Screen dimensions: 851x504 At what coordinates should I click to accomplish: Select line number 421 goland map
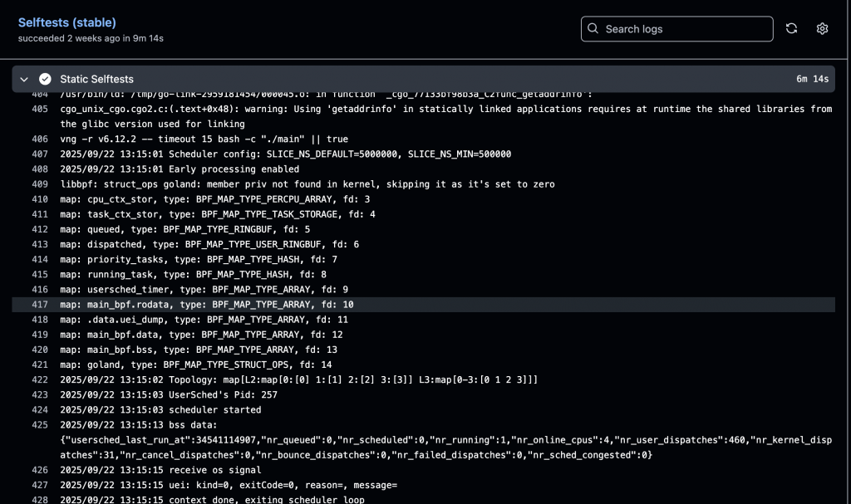40,365
